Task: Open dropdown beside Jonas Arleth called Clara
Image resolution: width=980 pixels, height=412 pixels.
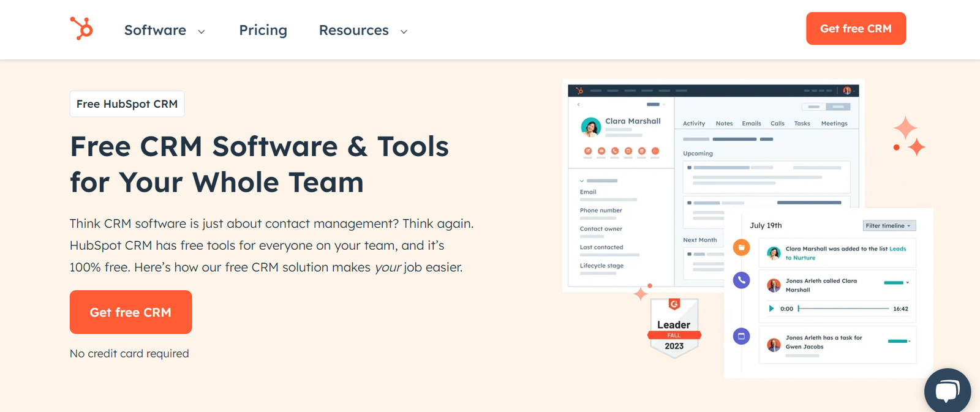Action: (907, 283)
